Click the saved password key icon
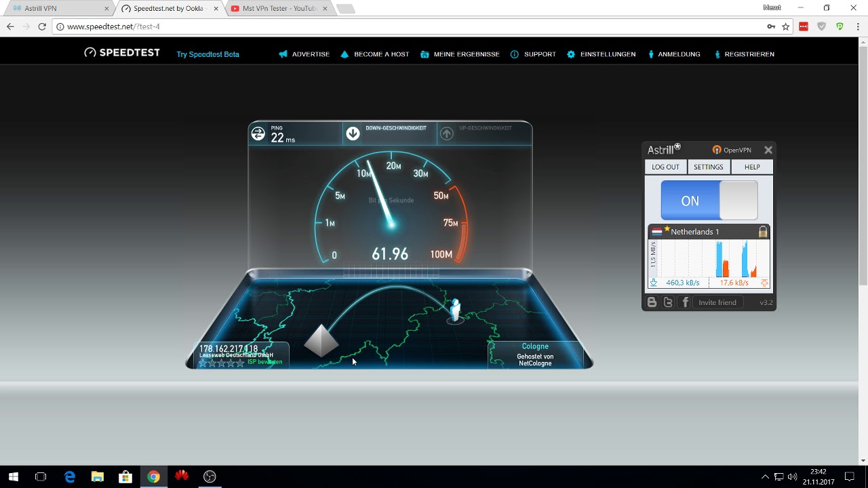Image resolution: width=868 pixels, height=488 pixels. coord(771,26)
